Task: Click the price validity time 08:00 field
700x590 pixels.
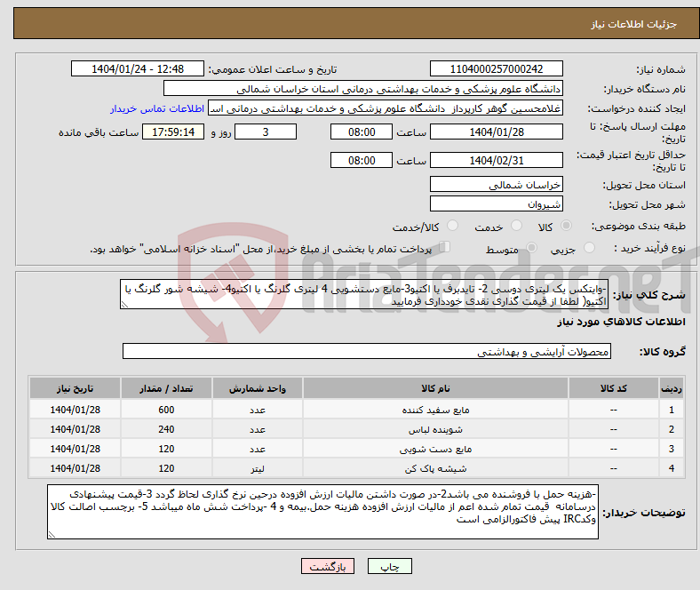Action: pyautogui.click(x=362, y=160)
